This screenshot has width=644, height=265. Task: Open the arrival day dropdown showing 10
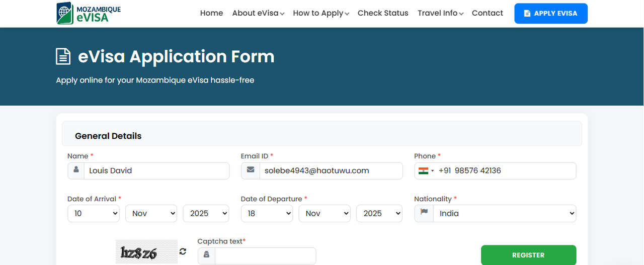pos(93,213)
